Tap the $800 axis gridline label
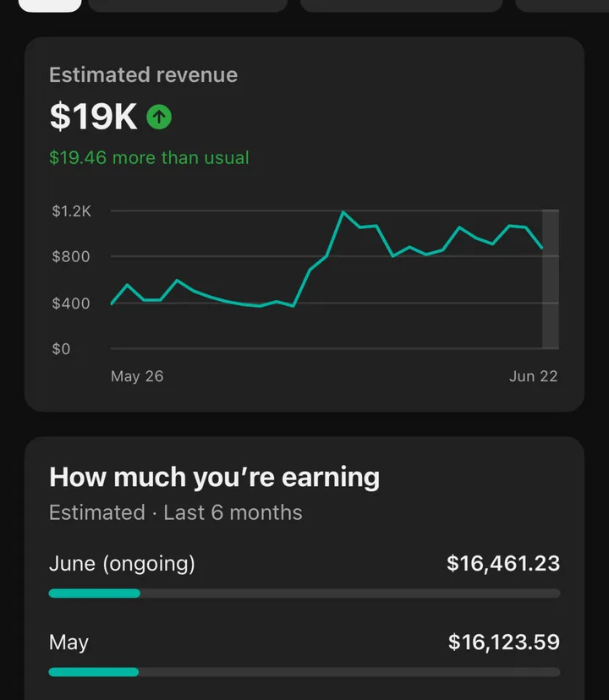 tap(71, 257)
